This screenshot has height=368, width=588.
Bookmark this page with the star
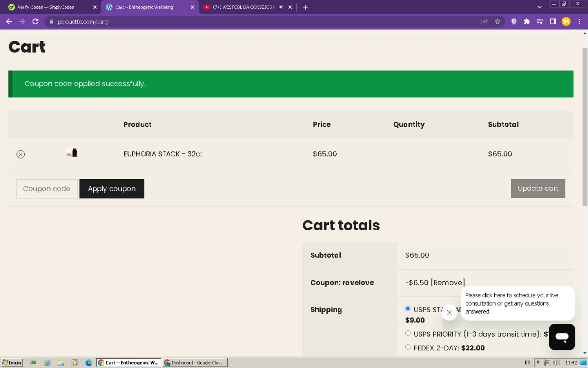tap(497, 22)
